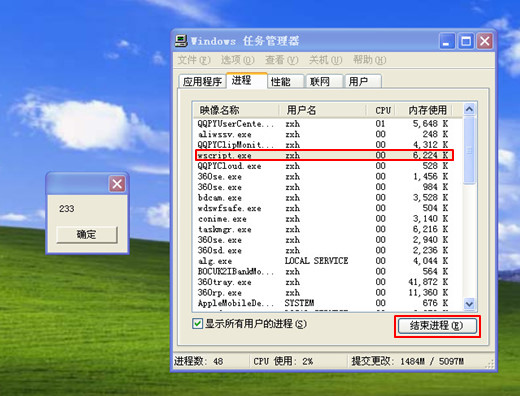
Task: Select the wdswfsafe.exe process row
Action: [x=324, y=208]
